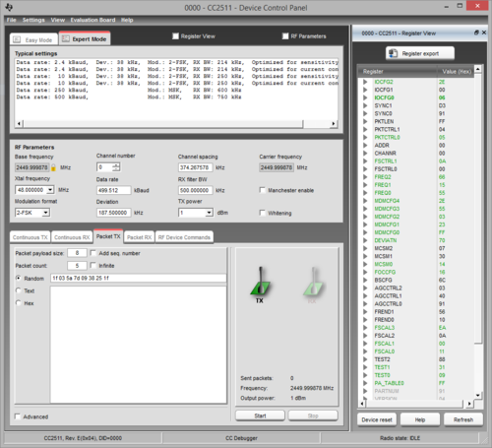The width and height of the screenshot is (492, 448).
Task: Open the Help menu
Action: pyautogui.click(x=127, y=20)
